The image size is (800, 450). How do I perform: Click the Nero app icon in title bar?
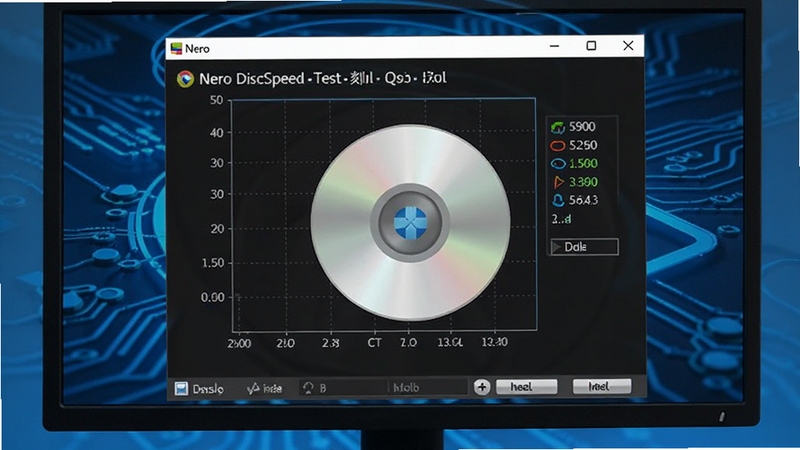[x=177, y=48]
